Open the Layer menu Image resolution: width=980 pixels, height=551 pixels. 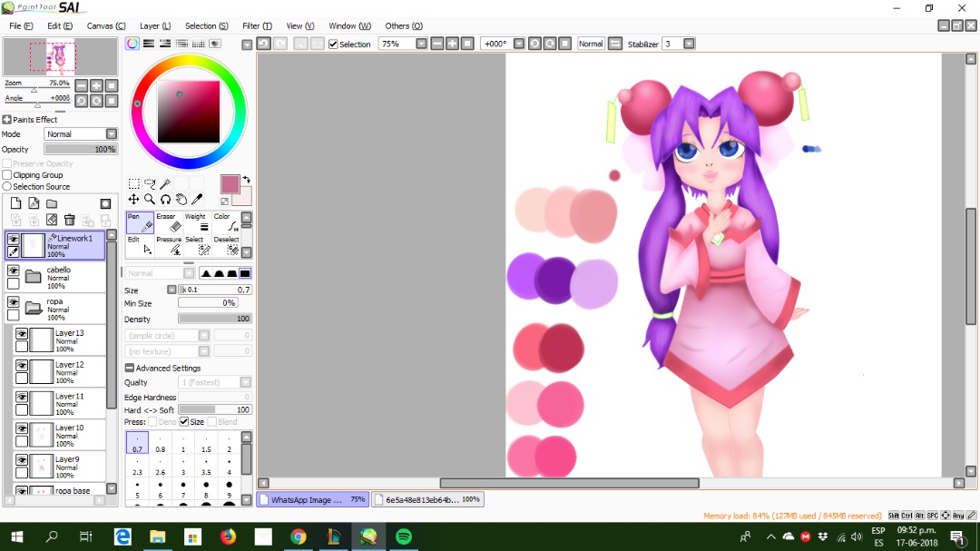(x=155, y=25)
